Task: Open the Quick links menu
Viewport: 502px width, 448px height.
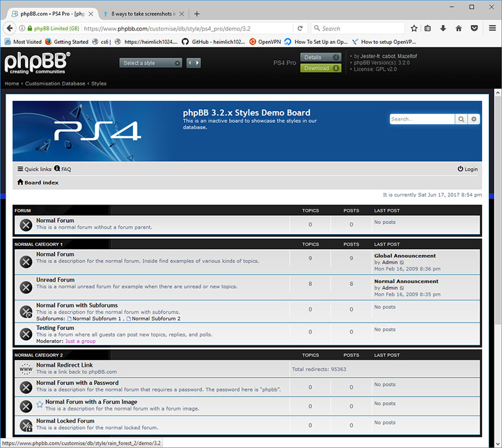Action: click(35, 169)
